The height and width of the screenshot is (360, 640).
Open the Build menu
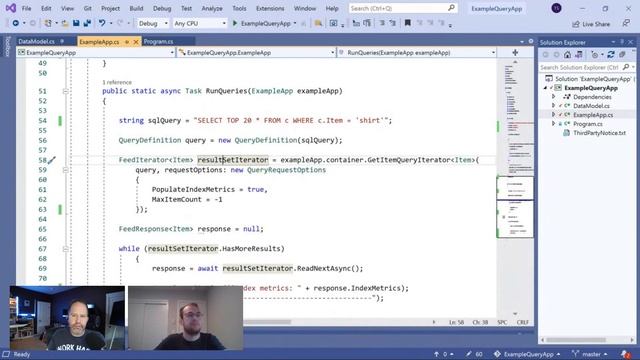[136, 8]
